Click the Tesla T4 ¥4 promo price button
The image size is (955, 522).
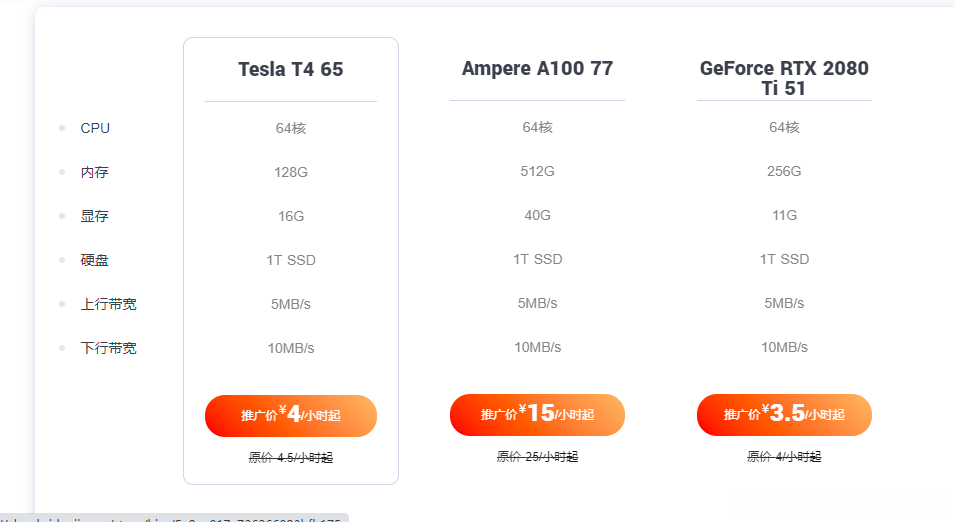[x=291, y=416]
